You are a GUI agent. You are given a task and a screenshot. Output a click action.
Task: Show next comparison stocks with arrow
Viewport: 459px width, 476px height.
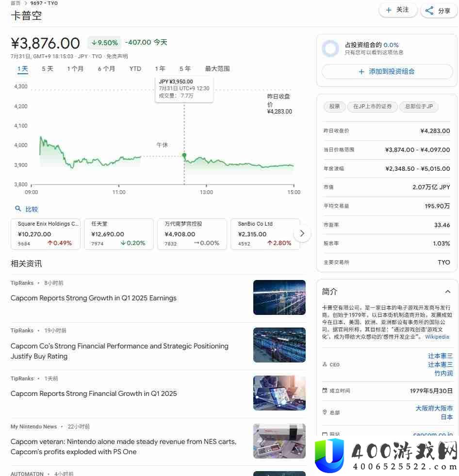coord(302,233)
